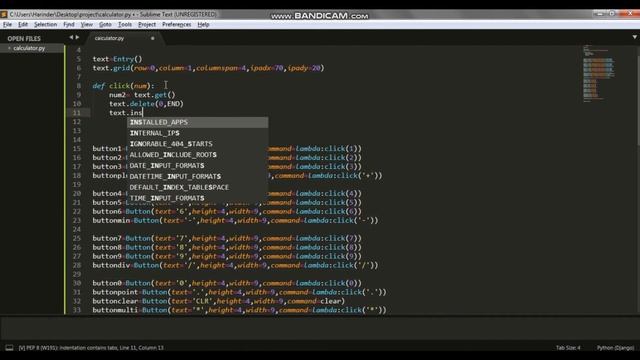The image size is (640, 360).
Task: Click the buttonmulti Button code line
Action: [x=239, y=310]
